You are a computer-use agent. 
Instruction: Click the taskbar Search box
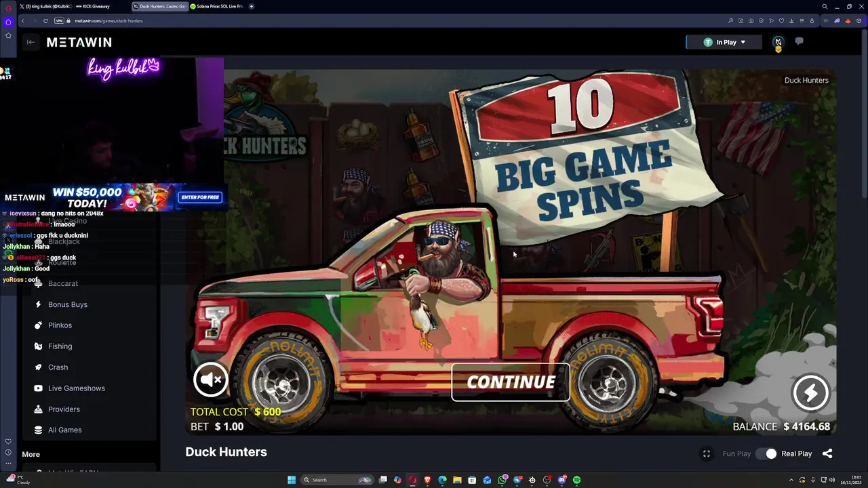pos(337,480)
